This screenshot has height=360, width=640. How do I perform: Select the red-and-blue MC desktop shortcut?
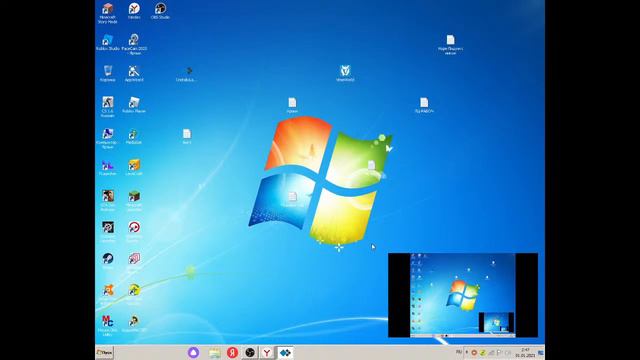pyautogui.click(x=108, y=325)
